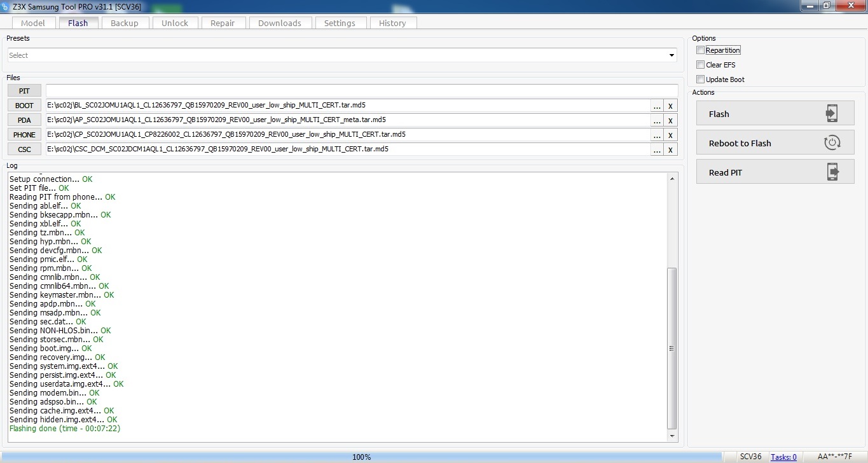This screenshot has height=463, width=868.
Task: Click the 'Sending boot.img... OK' log line
Action: click(x=51, y=349)
